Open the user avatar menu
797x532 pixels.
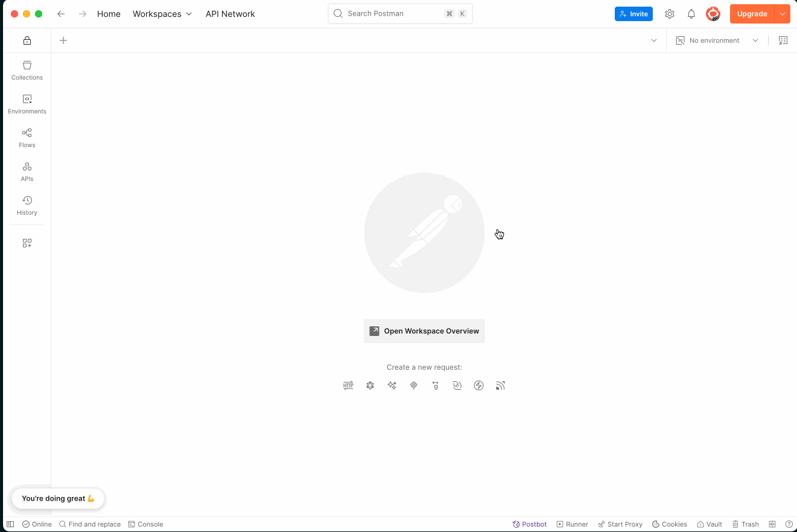coord(713,14)
